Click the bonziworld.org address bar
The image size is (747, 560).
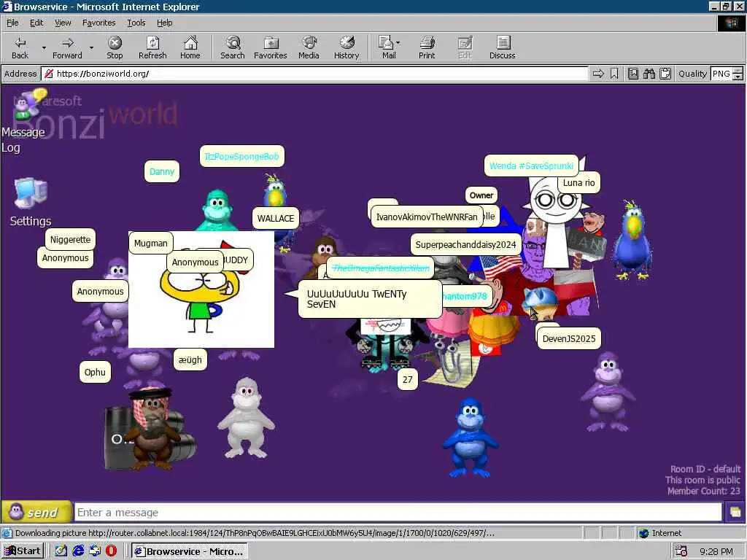coord(314,74)
